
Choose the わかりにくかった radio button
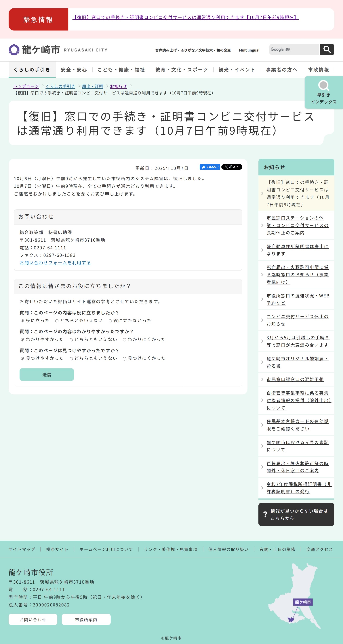tap(124, 340)
